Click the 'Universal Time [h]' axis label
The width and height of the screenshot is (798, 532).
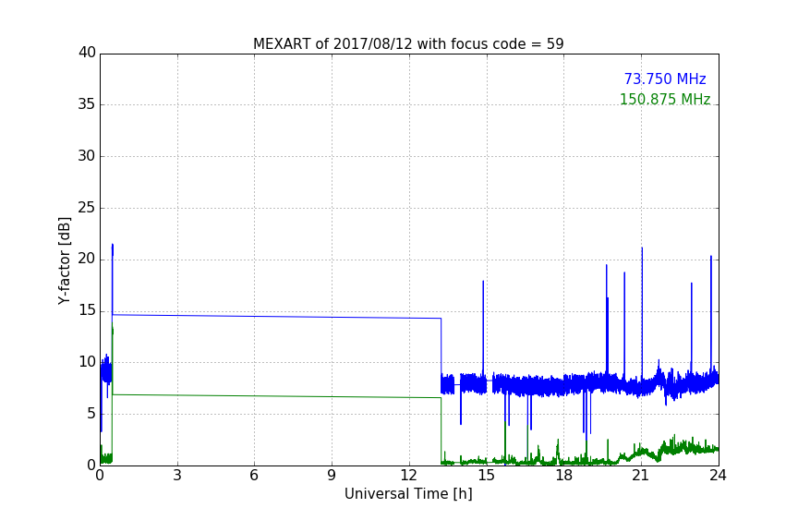coord(408,494)
